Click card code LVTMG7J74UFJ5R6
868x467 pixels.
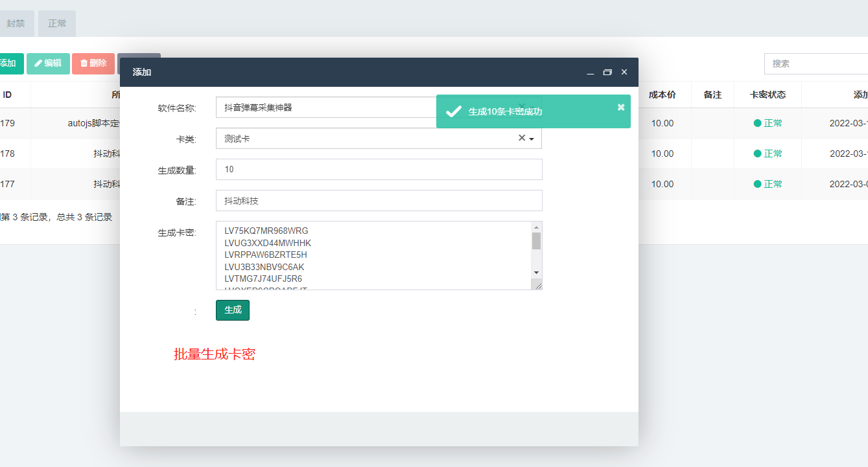[x=263, y=279]
